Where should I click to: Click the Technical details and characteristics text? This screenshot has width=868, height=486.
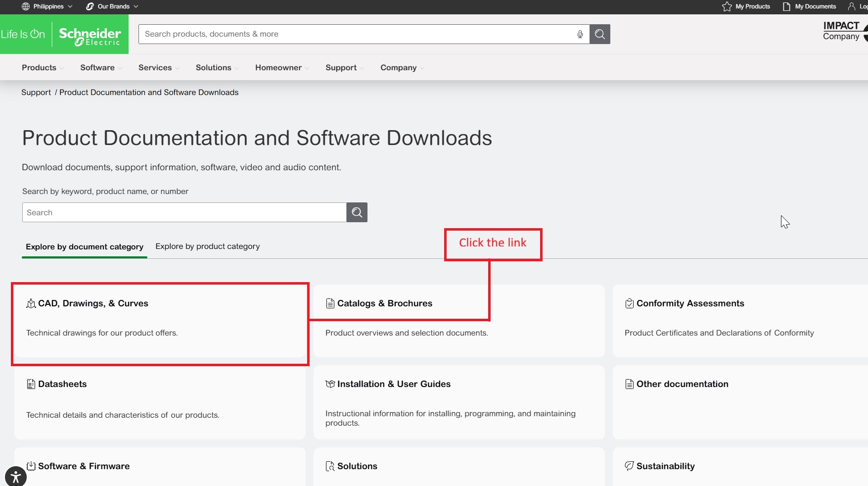point(123,415)
